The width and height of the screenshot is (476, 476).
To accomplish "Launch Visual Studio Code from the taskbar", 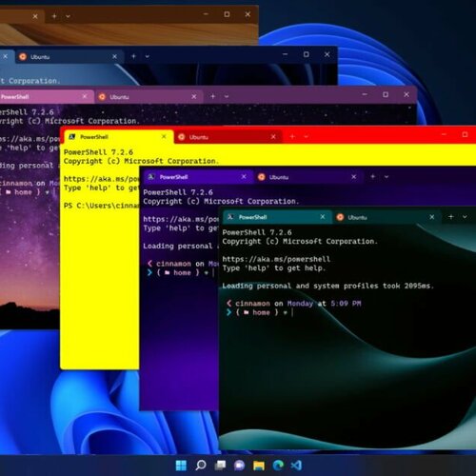I will 296,466.
